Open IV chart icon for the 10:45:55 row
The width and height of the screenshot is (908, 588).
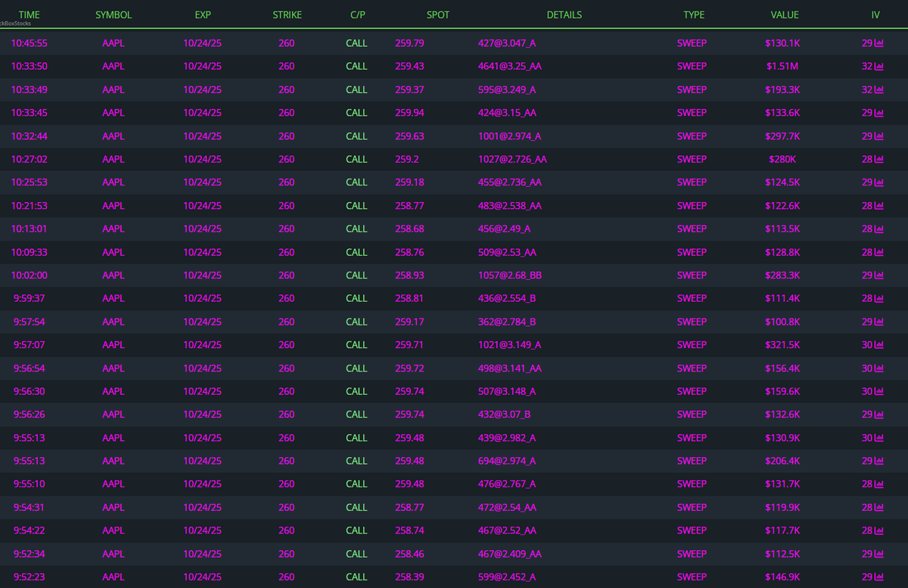(x=879, y=43)
